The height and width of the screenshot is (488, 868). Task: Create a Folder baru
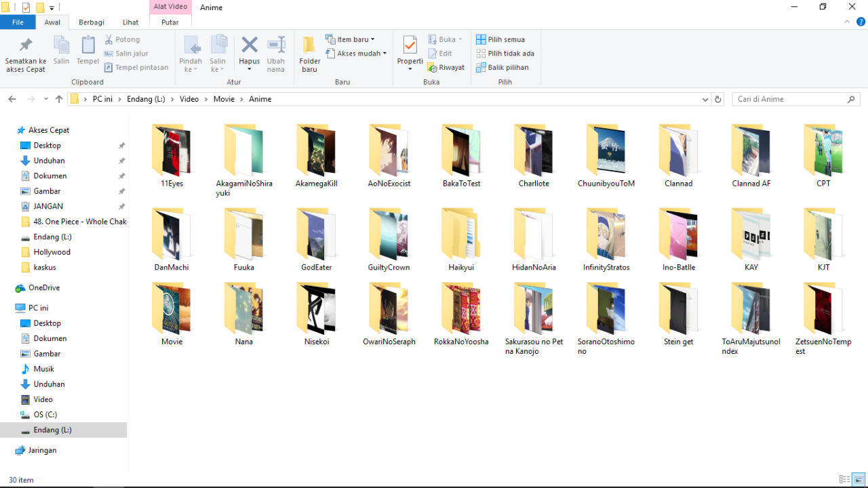pos(309,54)
